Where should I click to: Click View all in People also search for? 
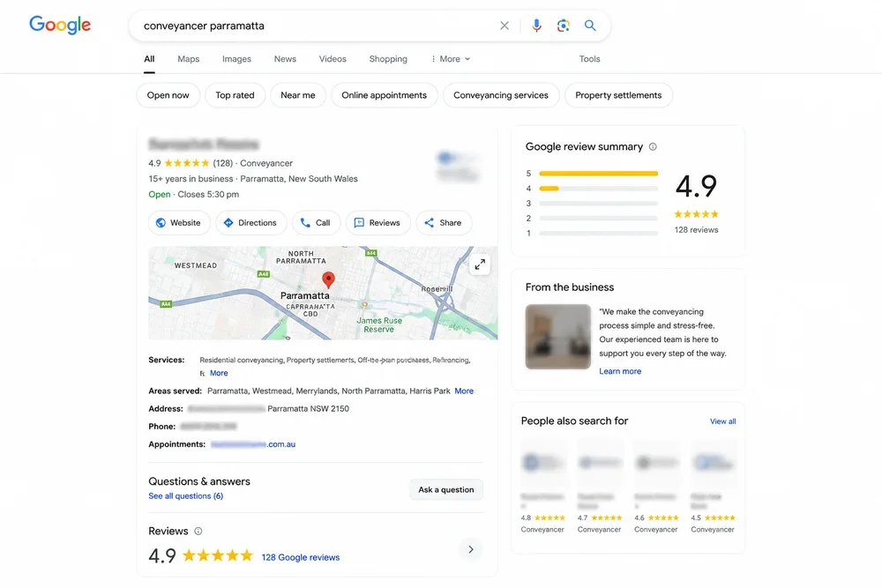tap(723, 421)
